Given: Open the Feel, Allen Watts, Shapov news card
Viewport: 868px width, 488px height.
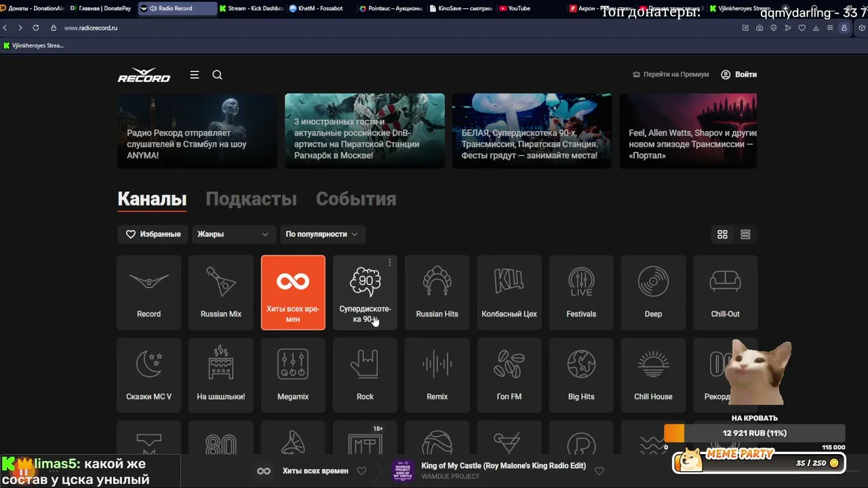Looking at the screenshot, I should (x=688, y=131).
